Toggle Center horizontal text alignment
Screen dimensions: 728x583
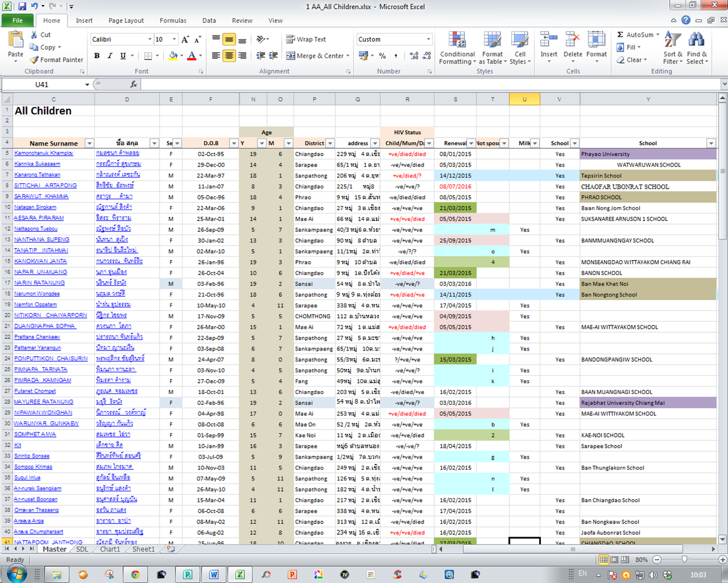[x=229, y=56]
